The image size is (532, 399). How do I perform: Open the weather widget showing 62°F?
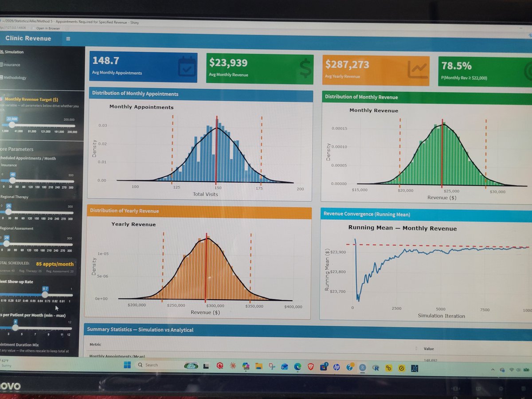pyautogui.click(x=6, y=364)
